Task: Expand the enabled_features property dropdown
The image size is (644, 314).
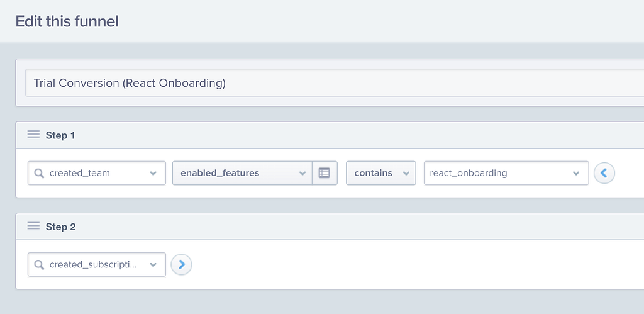Action: (x=303, y=173)
